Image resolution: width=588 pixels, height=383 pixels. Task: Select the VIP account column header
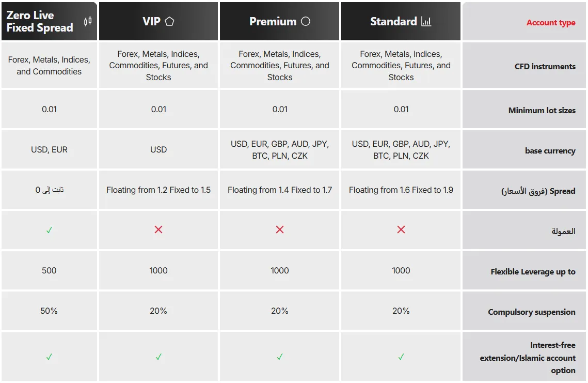point(158,21)
